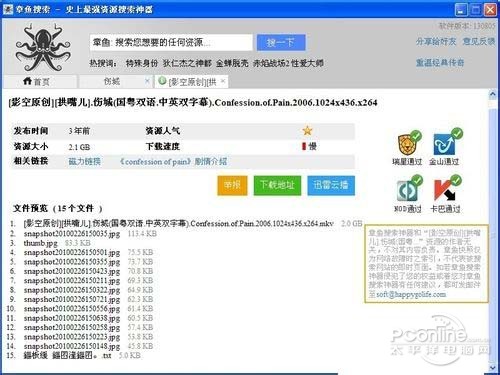
Task: Click the Rising antivirus lion icon
Action: 407,144
